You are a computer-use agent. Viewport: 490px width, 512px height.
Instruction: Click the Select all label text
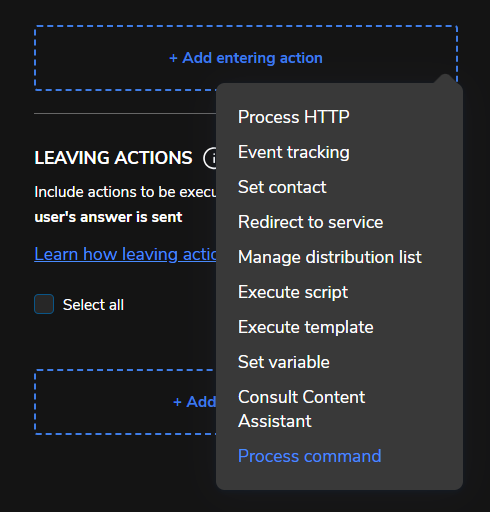click(93, 305)
